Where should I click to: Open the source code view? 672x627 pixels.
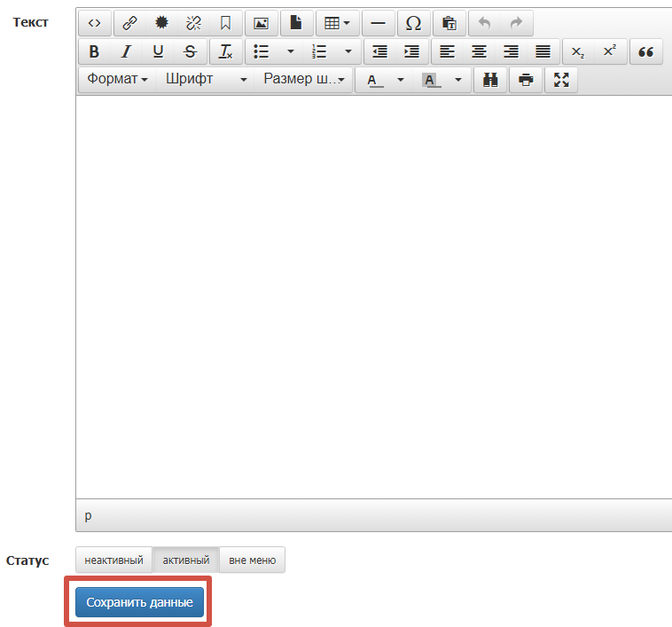point(95,23)
